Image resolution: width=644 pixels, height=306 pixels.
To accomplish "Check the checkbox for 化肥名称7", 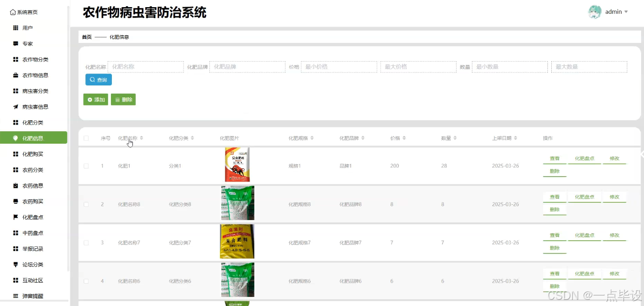I will (x=86, y=243).
